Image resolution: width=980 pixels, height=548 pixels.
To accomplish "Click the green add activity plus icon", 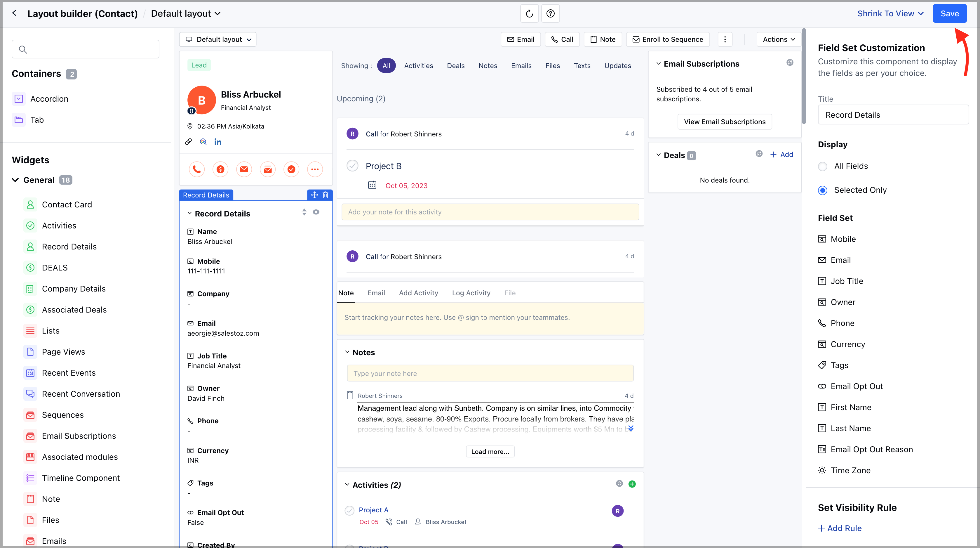I will 632,484.
